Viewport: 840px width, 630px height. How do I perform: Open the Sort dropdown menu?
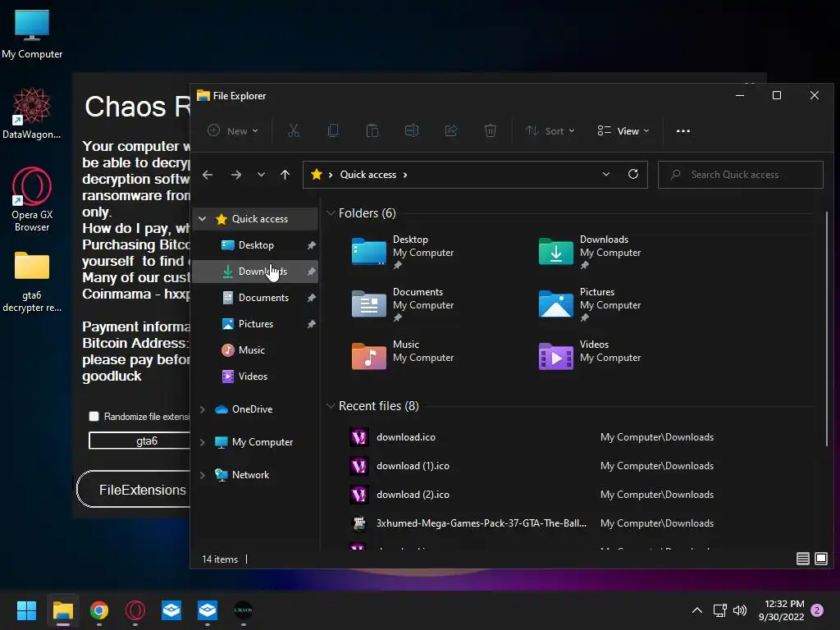[550, 130]
